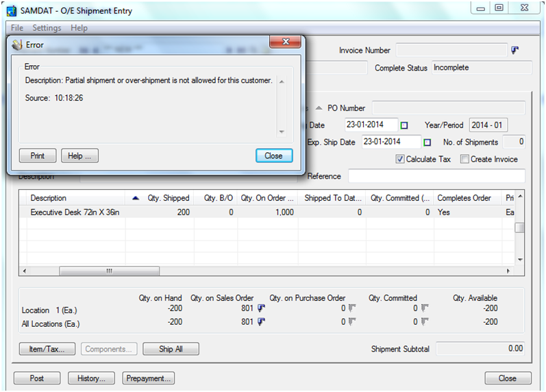
Task: Collapse arrow beside PO Number
Action: [319, 108]
